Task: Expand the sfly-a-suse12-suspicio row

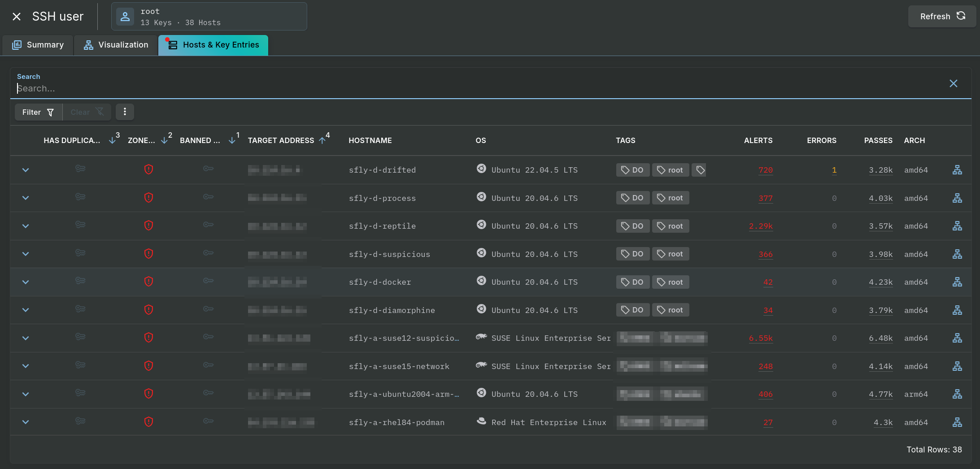Action: coord(26,338)
